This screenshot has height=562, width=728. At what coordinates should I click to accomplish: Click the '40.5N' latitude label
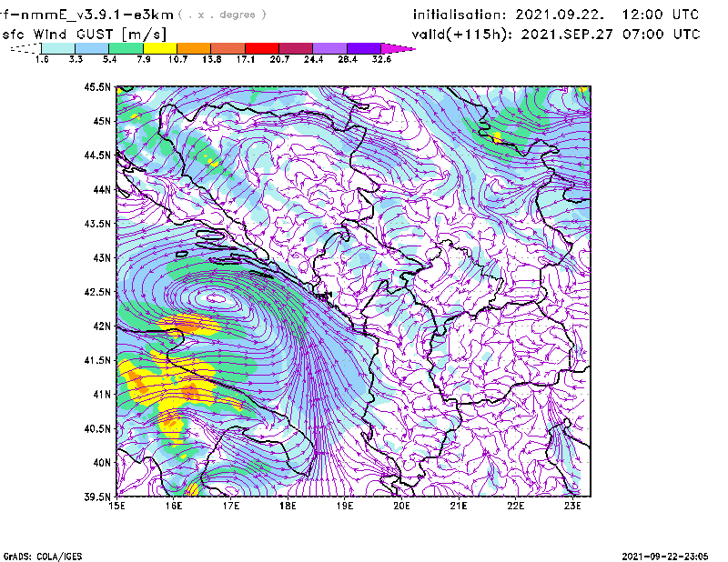click(97, 428)
